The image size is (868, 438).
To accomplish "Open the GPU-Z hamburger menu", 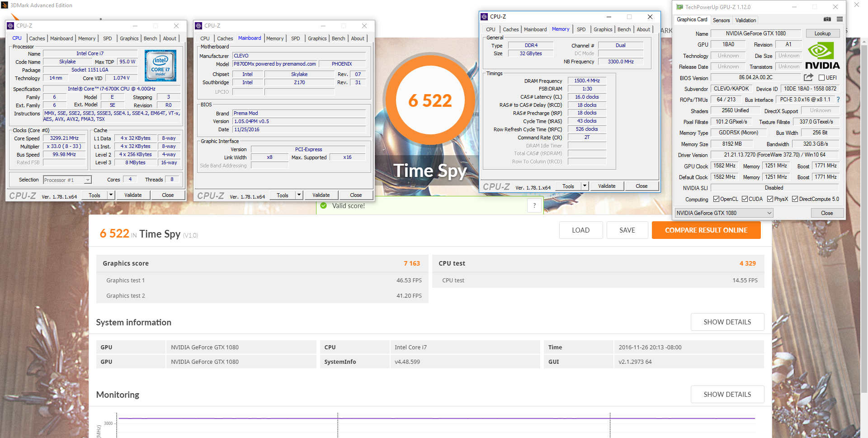I will [840, 19].
